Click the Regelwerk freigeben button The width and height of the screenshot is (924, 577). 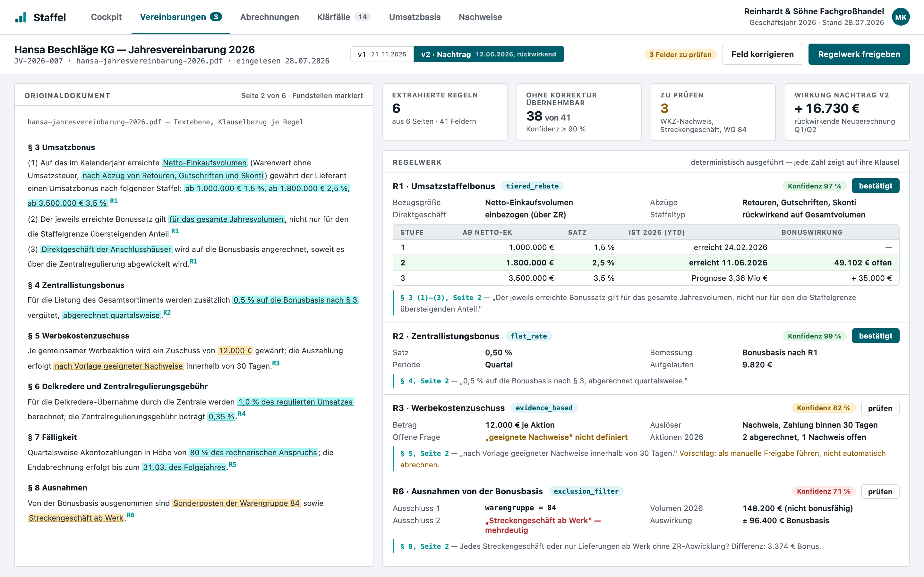point(859,54)
